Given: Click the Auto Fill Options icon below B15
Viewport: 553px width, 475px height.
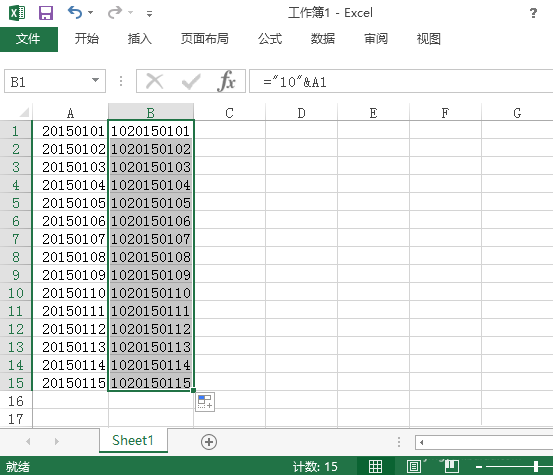Looking at the screenshot, I should (205, 402).
